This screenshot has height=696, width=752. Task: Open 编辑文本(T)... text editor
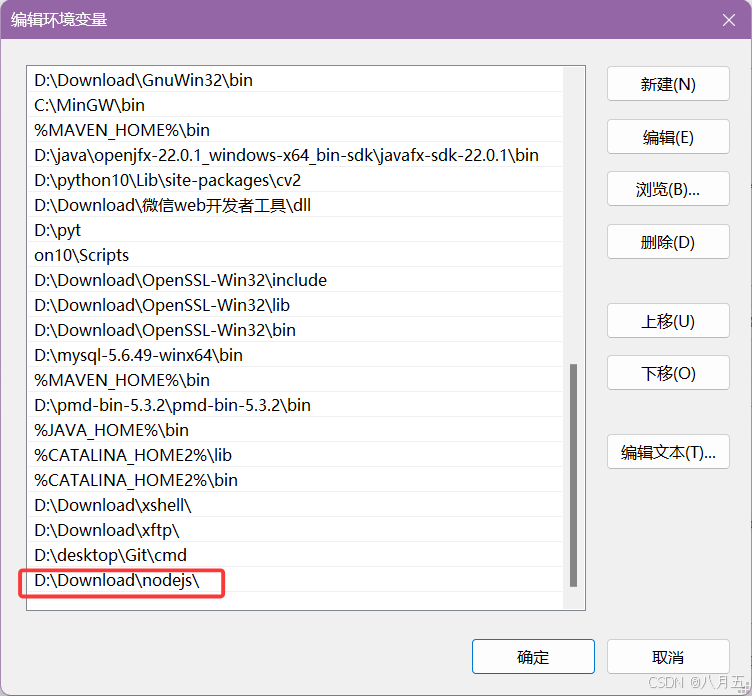pyautogui.click(x=668, y=452)
